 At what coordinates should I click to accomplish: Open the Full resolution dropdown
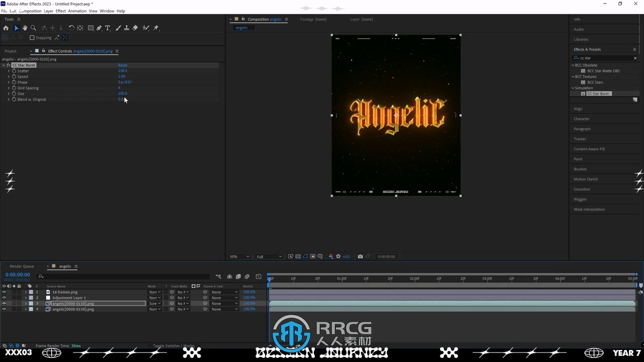pyautogui.click(x=269, y=256)
